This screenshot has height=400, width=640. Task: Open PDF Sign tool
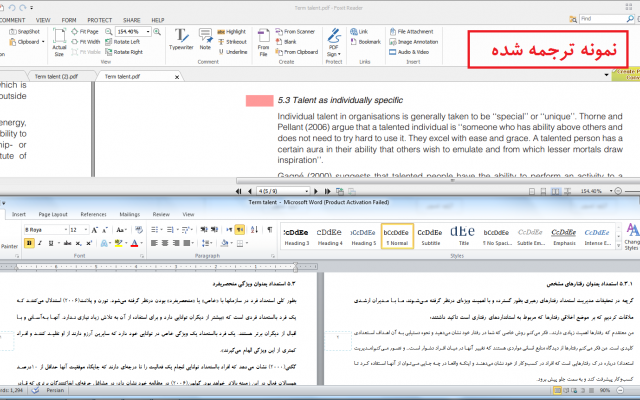(x=334, y=42)
